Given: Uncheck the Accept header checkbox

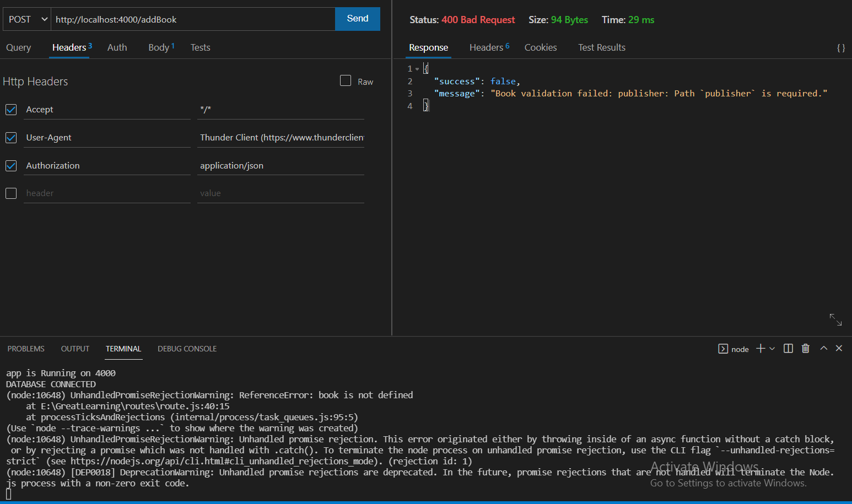Looking at the screenshot, I should [x=11, y=110].
